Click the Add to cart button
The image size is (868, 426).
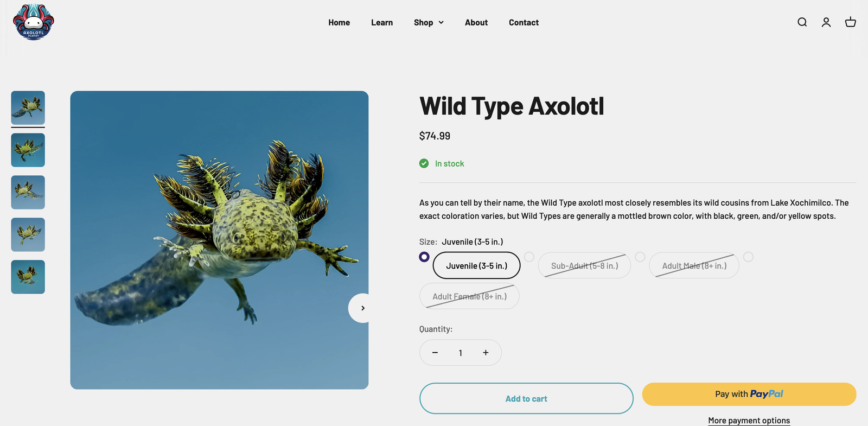coord(526,398)
